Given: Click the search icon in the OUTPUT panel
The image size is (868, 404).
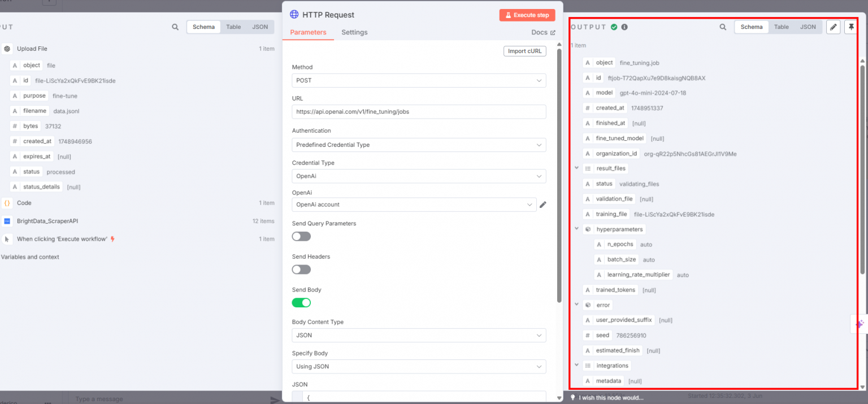Looking at the screenshot, I should point(723,27).
